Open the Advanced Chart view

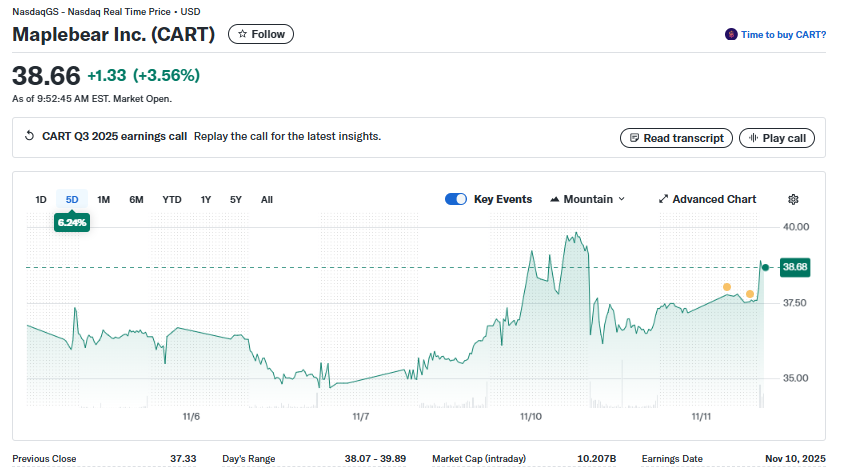pyautogui.click(x=707, y=199)
